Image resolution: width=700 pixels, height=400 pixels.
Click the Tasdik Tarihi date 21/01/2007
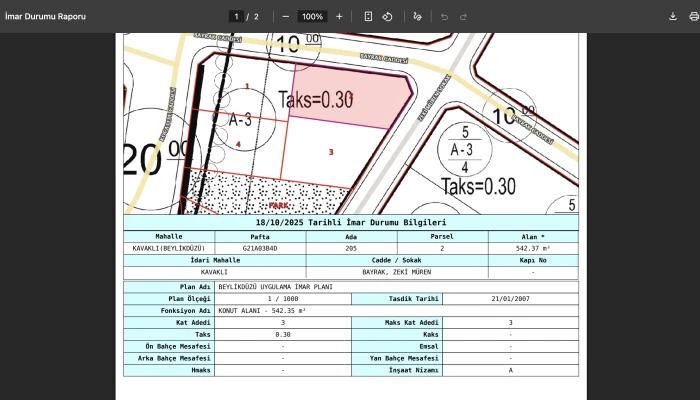(510, 299)
